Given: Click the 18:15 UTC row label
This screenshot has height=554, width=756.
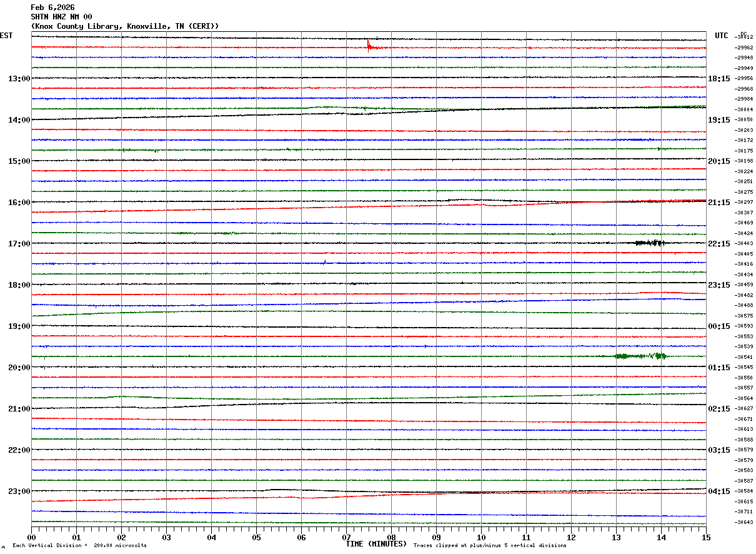Looking at the screenshot, I should pyautogui.click(x=719, y=79).
